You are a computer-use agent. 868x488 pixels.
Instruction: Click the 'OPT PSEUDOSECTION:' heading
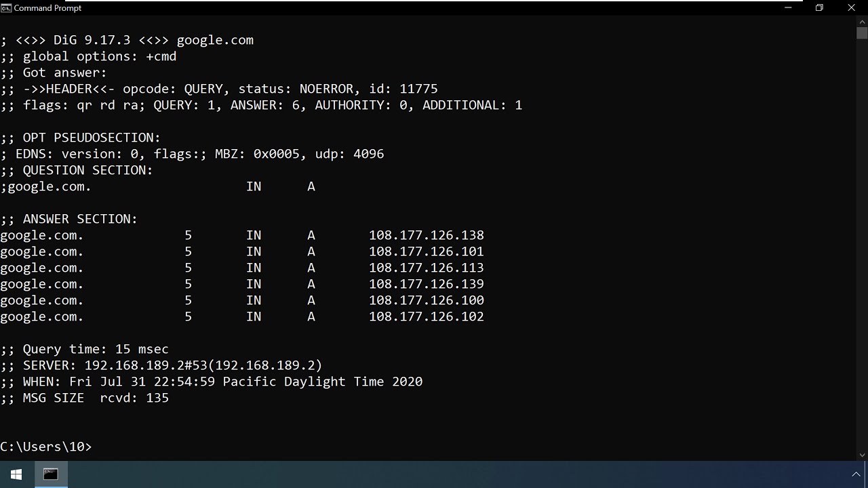click(81, 138)
